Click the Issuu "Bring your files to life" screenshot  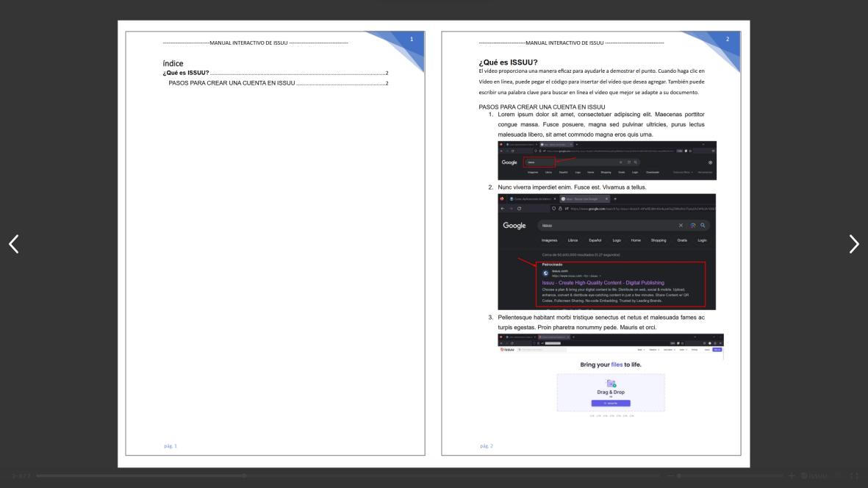point(611,376)
